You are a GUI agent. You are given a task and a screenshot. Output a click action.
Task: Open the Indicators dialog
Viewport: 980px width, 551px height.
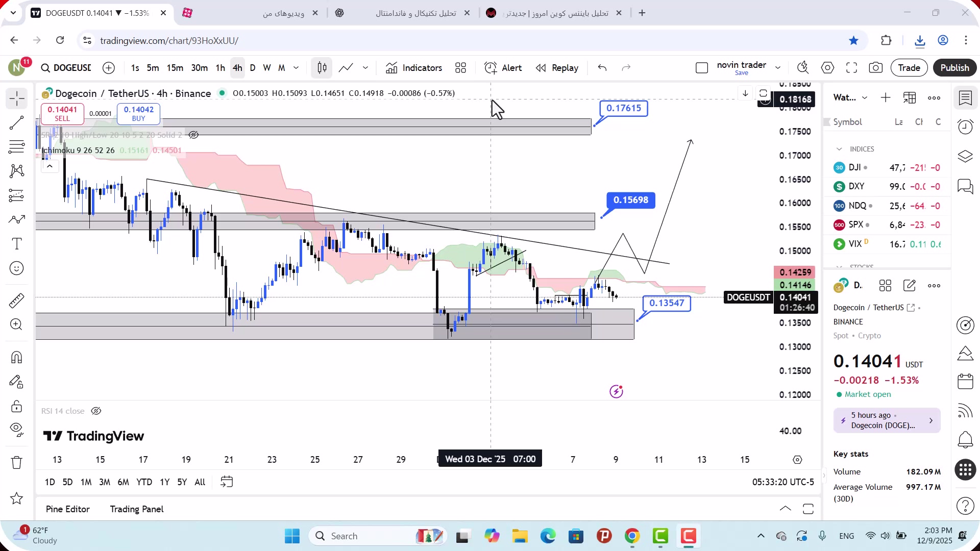click(414, 68)
